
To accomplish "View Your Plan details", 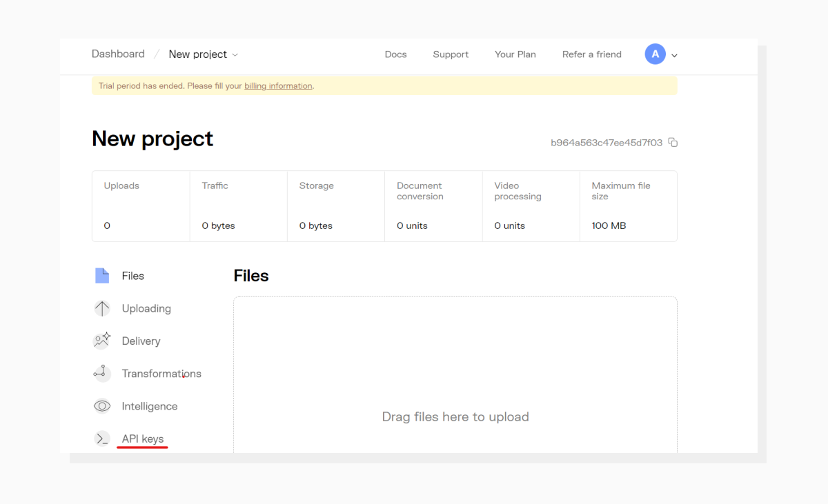I will 515,54.
